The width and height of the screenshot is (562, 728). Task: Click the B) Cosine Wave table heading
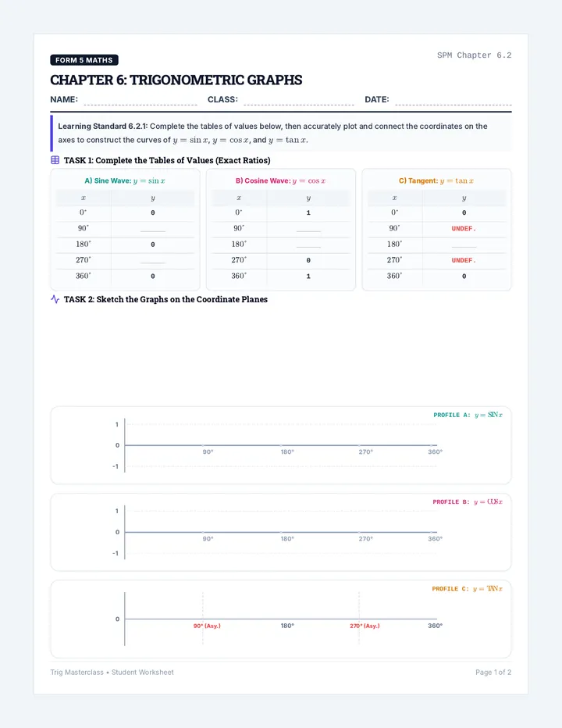coord(281,180)
